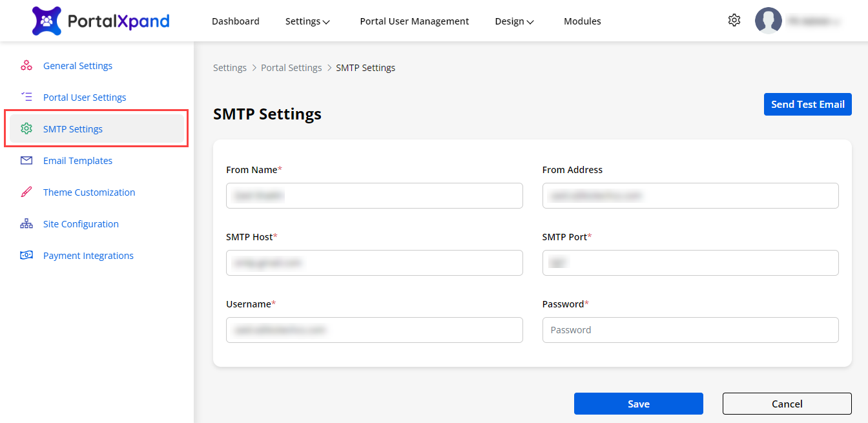Save the SMTP settings
This screenshot has width=868, height=423.
[x=638, y=404]
